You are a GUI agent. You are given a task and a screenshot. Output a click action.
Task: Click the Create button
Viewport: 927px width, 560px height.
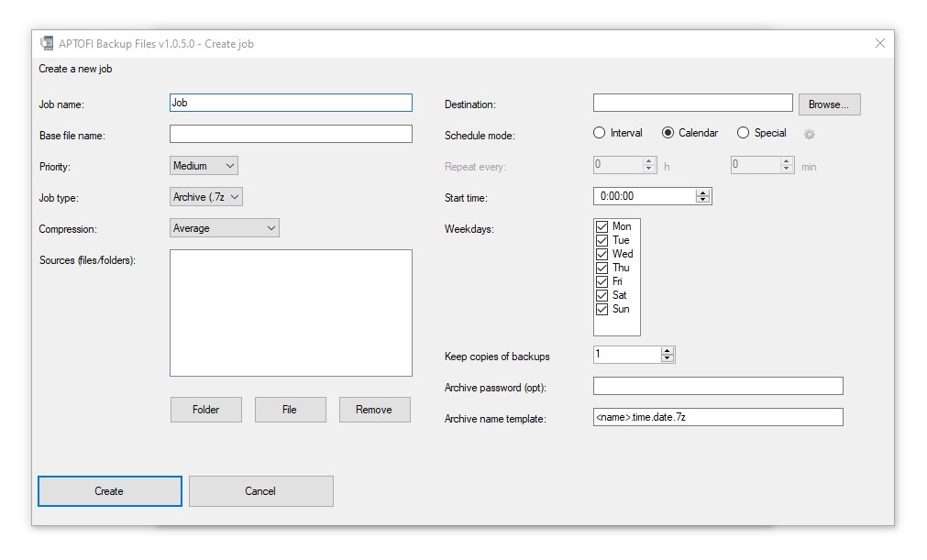click(110, 491)
